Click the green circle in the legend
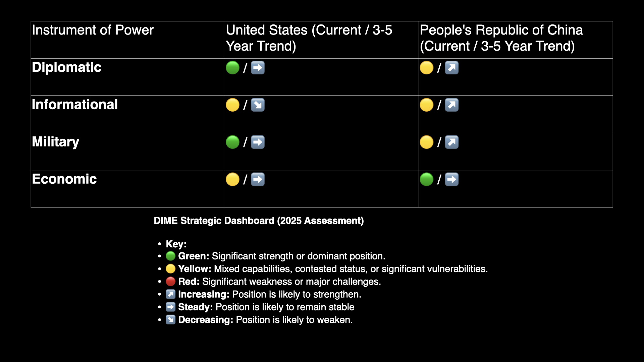Viewport: 644px width, 362px height. click(x=170, y=256)
